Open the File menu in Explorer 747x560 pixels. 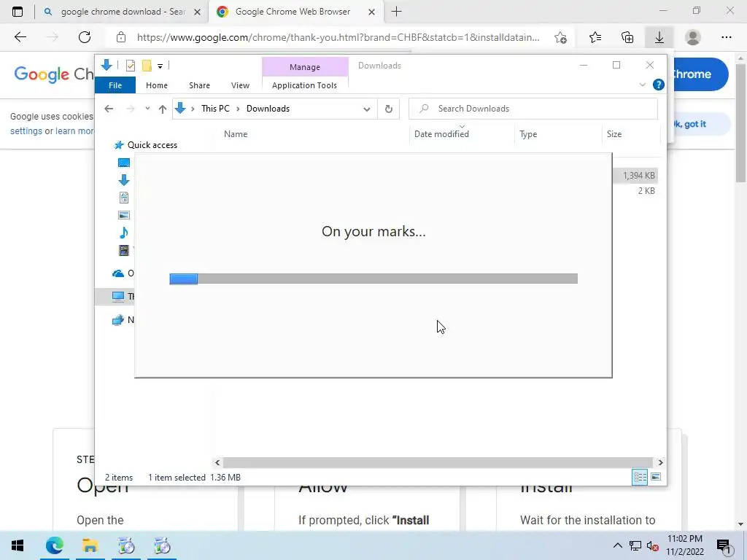pos(115,85)
